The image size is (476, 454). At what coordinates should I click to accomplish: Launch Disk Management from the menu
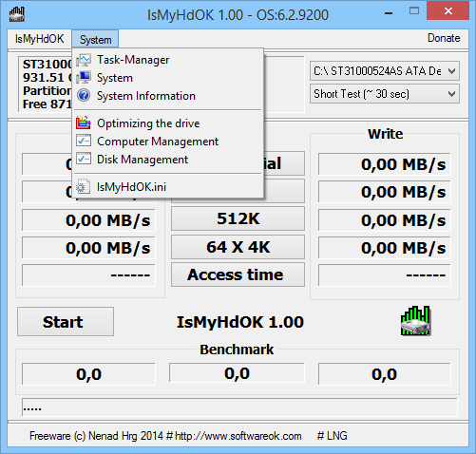point(168,160)
